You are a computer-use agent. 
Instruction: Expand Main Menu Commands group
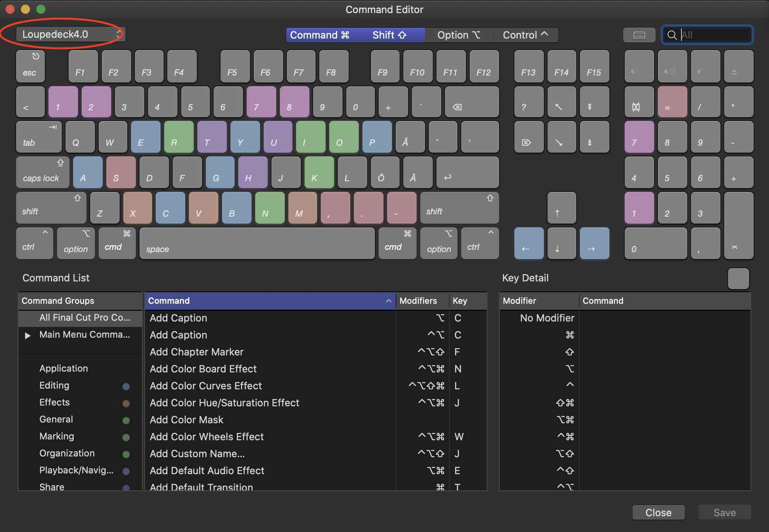coord(27,335)
